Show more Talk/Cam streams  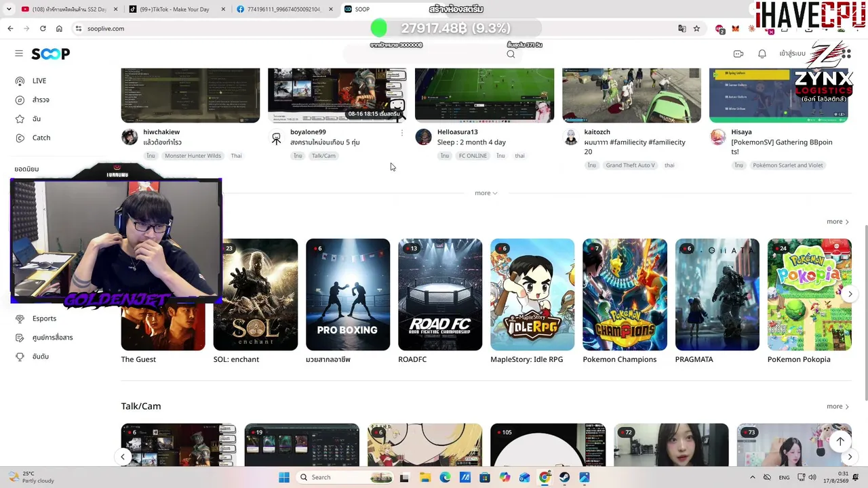(x=837, y=406)
